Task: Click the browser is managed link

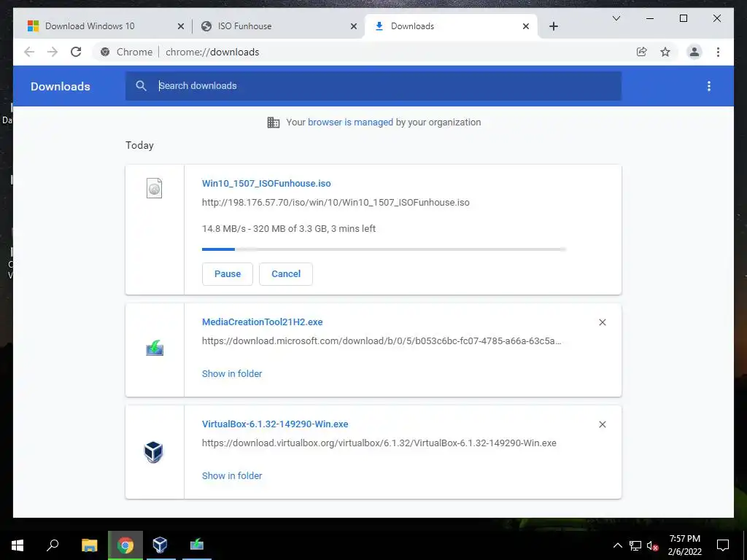Action: click(x=350, y=122)
